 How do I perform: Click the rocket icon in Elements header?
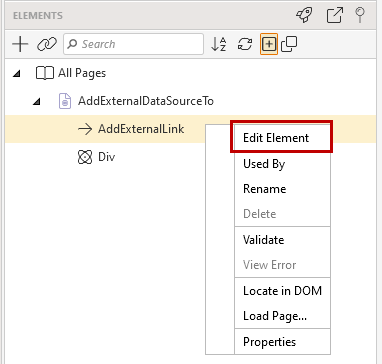[x=304, y=15]
